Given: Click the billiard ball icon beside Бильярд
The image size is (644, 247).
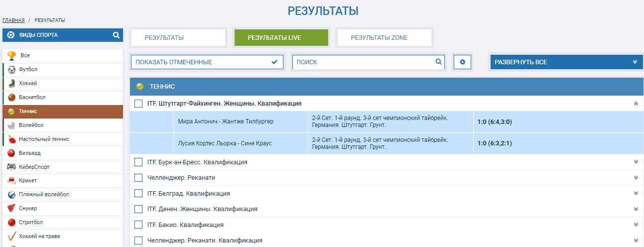Looking at the screenshot, I should 11,153.
